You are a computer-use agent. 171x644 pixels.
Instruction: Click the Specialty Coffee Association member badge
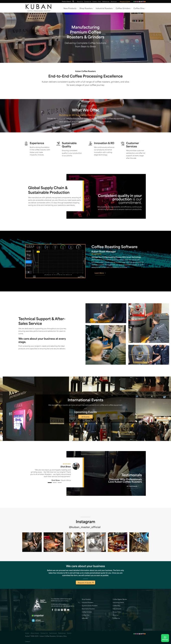point(39,605)
